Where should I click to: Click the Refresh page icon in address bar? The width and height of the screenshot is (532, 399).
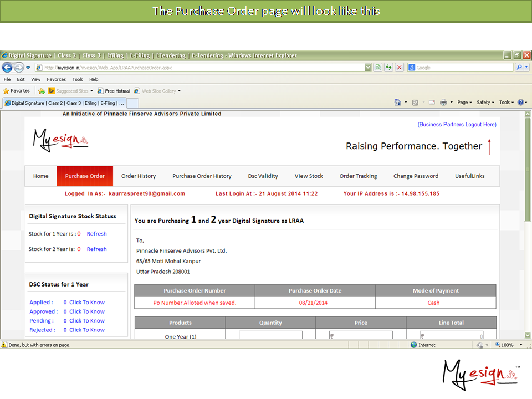pyautogui.click(x=388, y=68)
